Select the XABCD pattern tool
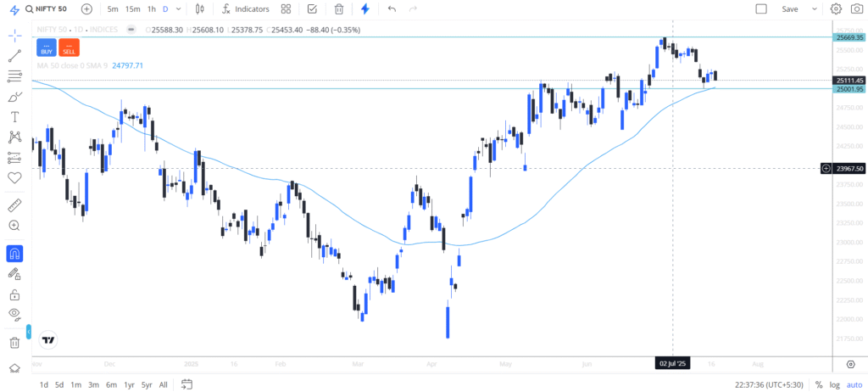 coord(15,137)
